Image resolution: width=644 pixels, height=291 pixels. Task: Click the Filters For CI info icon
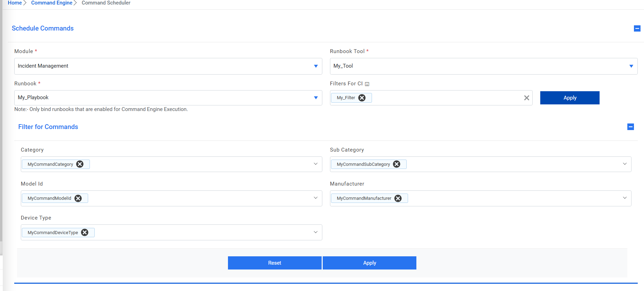click(367, 84)
